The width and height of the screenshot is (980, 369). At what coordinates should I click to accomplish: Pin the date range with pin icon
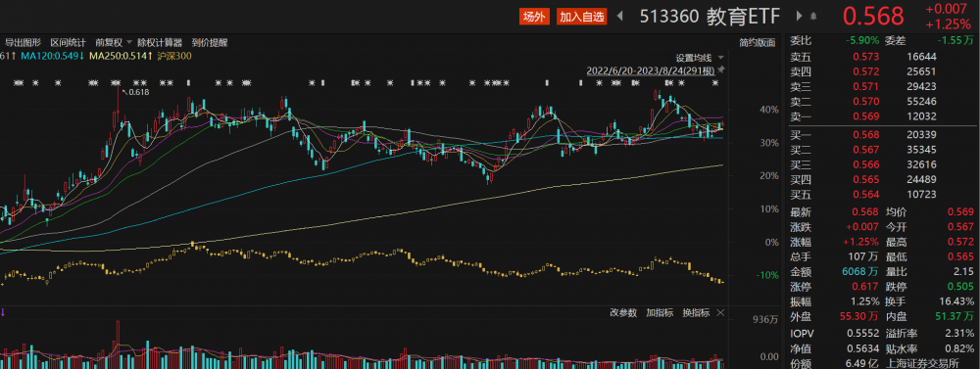point(721,69)
